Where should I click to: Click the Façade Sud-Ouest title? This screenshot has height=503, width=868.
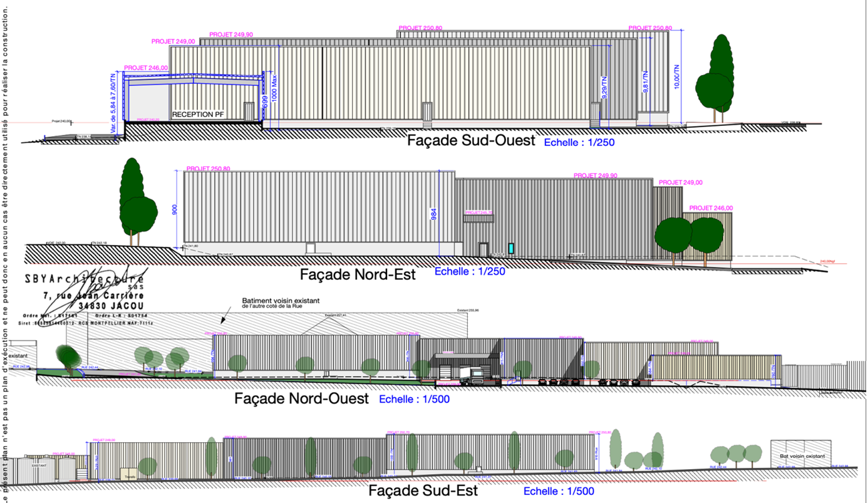[x=471, y=140]
